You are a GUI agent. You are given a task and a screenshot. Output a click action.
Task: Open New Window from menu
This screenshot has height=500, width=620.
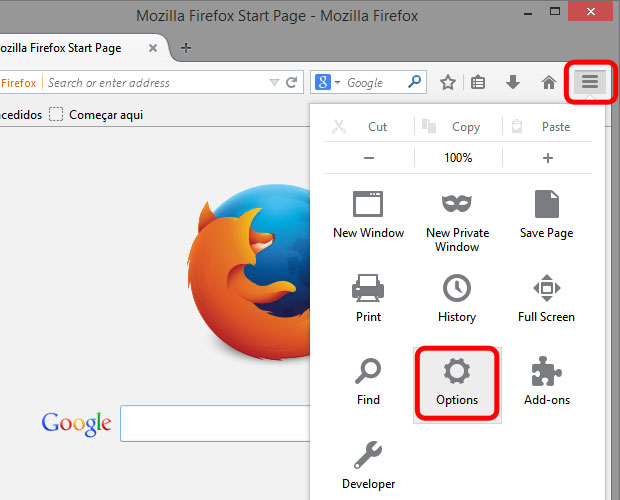(x=368, y=215)
